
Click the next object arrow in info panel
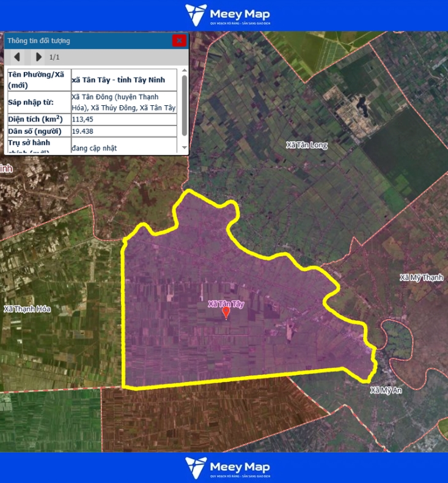[x=39, y=57]
